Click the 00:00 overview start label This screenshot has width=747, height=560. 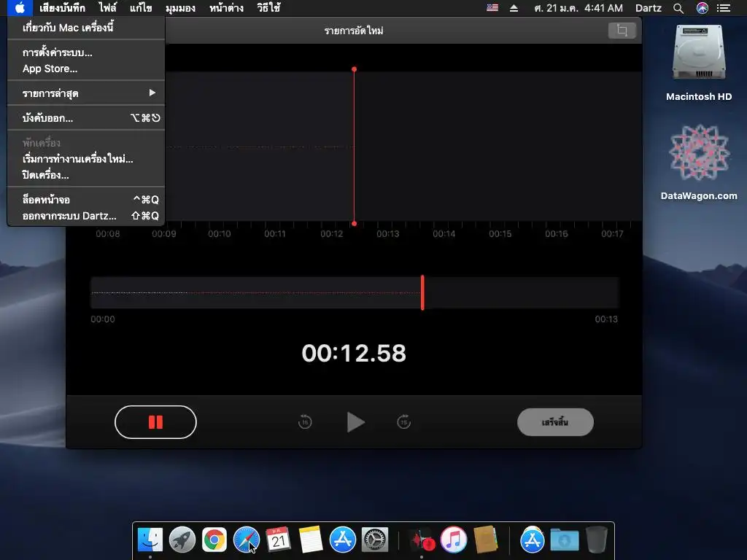[103, 319]
